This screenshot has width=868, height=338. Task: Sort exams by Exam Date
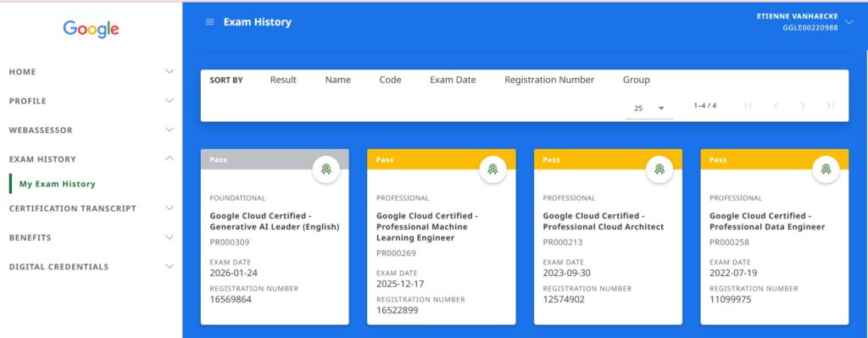pos(453,80)
